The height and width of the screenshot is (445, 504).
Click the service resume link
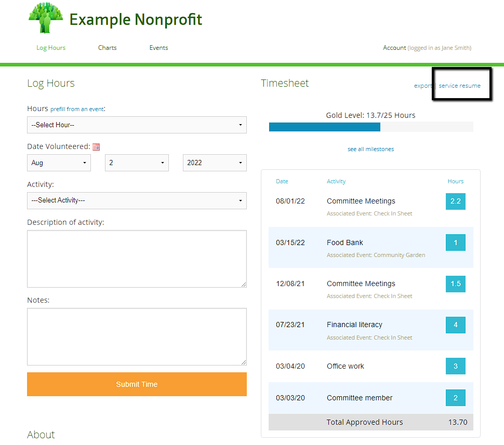459,86
